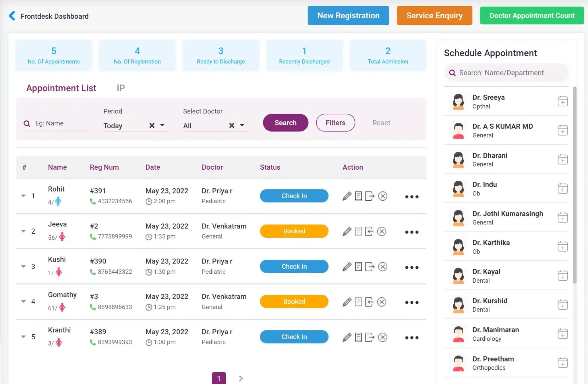Click the cancel appointment icon for Jeeva

point(382,231)
